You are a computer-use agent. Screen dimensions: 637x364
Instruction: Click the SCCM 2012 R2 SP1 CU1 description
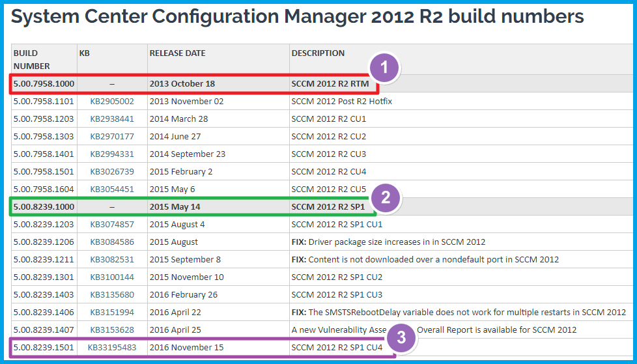click(337, 224)
